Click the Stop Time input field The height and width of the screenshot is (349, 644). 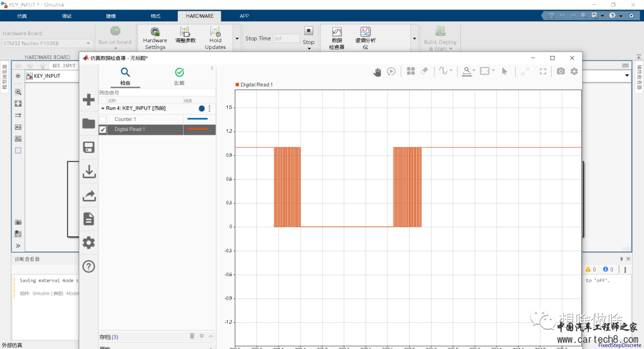287,39
